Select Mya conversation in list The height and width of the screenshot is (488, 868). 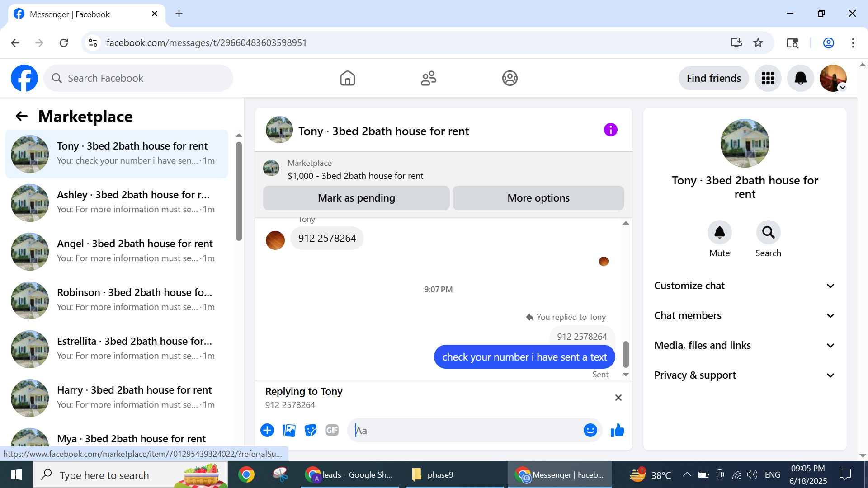[x=117, y=437]
